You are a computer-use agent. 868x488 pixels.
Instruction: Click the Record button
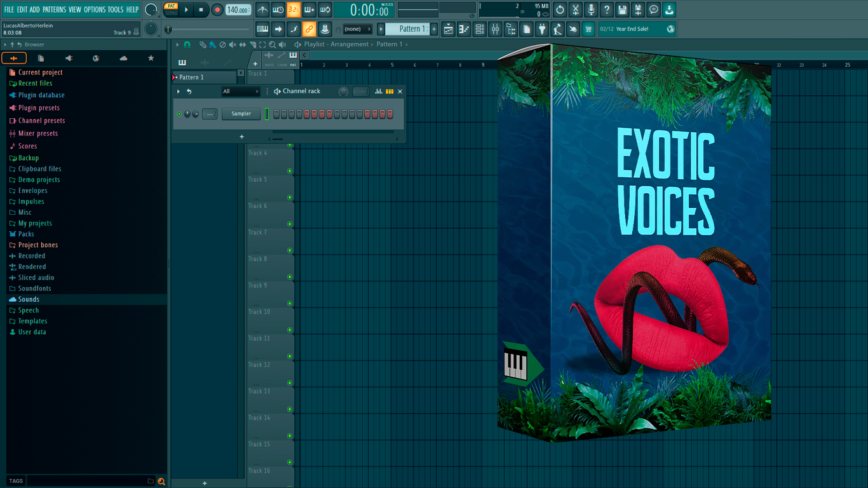tap(217, 10)
